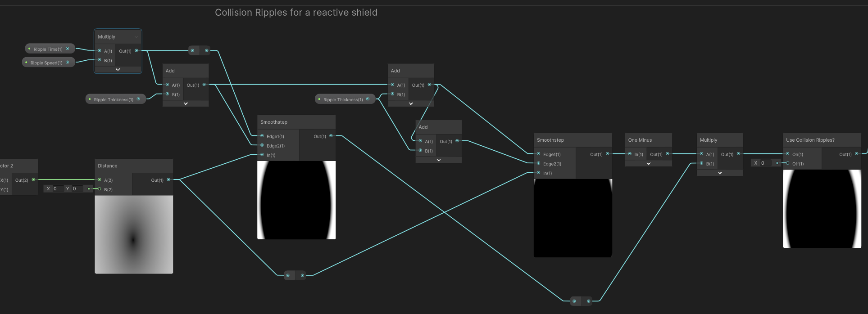Screen dimensions: 868x314
Task: Click the Distance node's A(2) input port
Action: [x=100, y=180]
